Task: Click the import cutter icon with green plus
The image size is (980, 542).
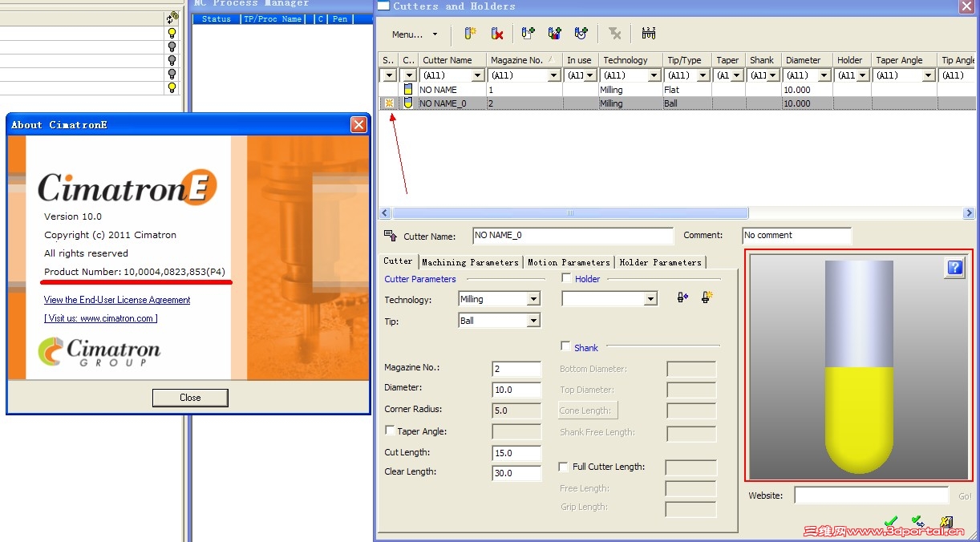Action: coord(528,34)
